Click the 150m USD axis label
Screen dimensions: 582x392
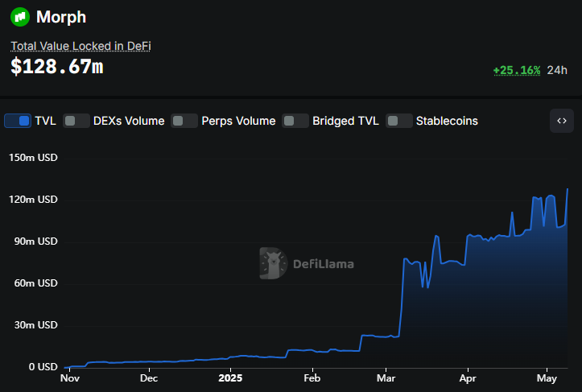click(33, 158)
